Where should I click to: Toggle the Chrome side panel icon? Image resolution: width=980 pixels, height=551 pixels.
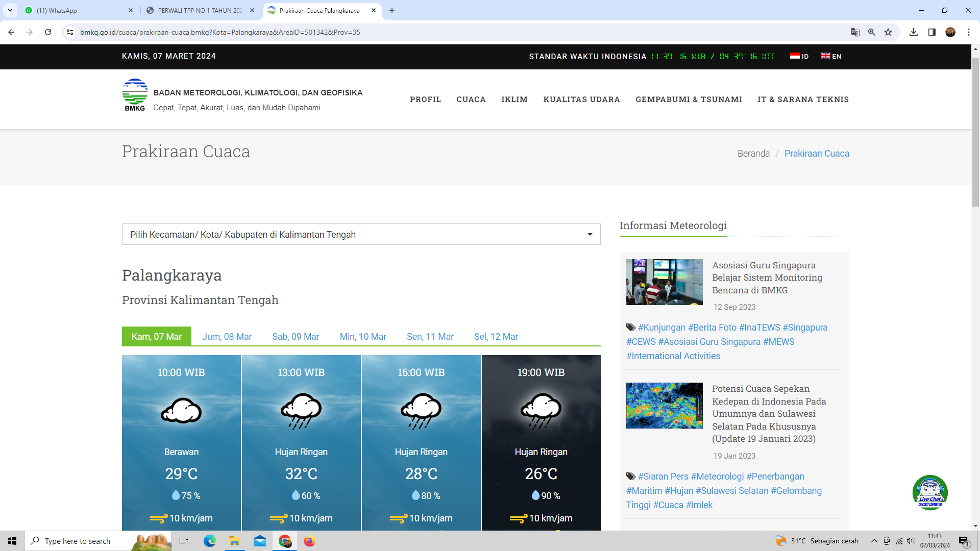coord(932,32)
